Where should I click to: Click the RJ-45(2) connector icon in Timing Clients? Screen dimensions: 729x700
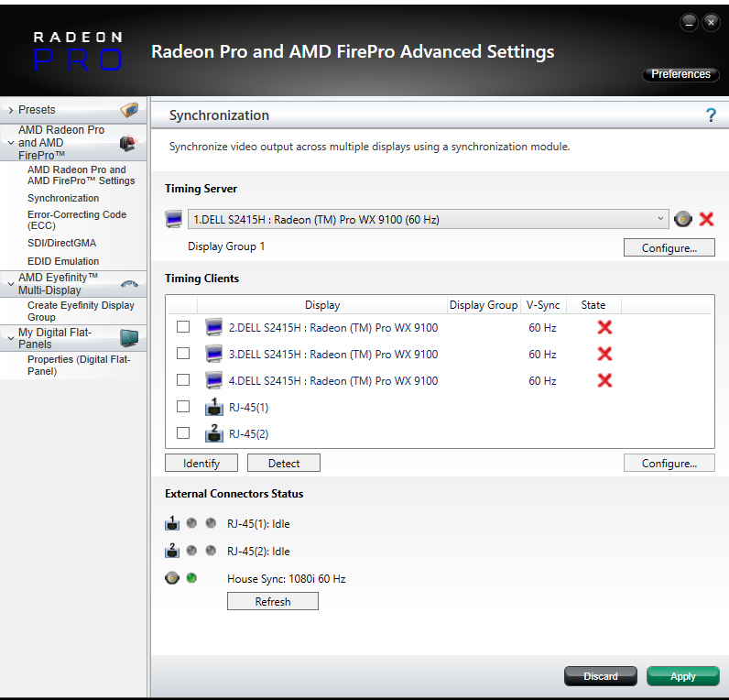214,433
